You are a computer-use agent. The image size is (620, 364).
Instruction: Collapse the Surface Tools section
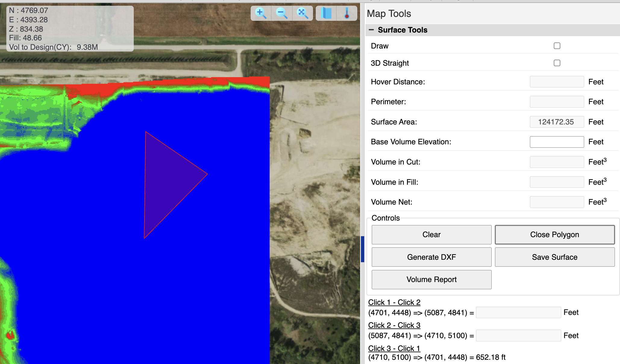[371, 30]
